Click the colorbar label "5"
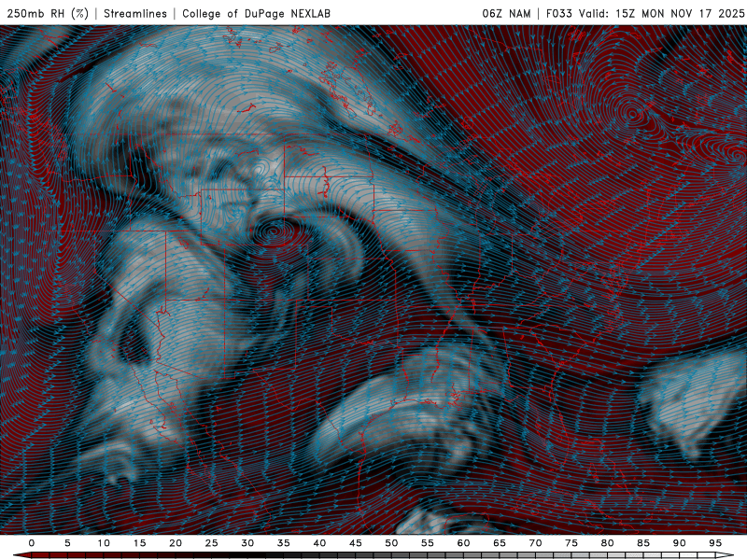Image resolution: width=747 pixels, height=560 pixels. (x=67, y=543)
